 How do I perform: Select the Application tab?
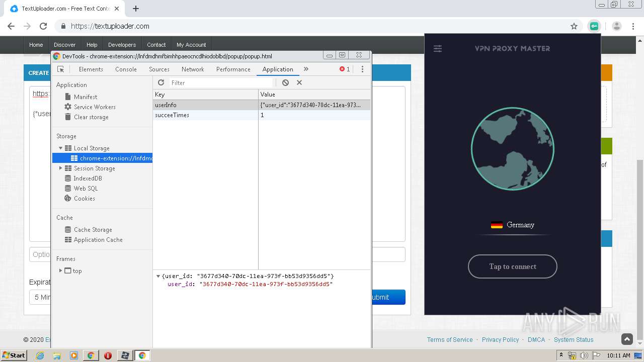278,69
